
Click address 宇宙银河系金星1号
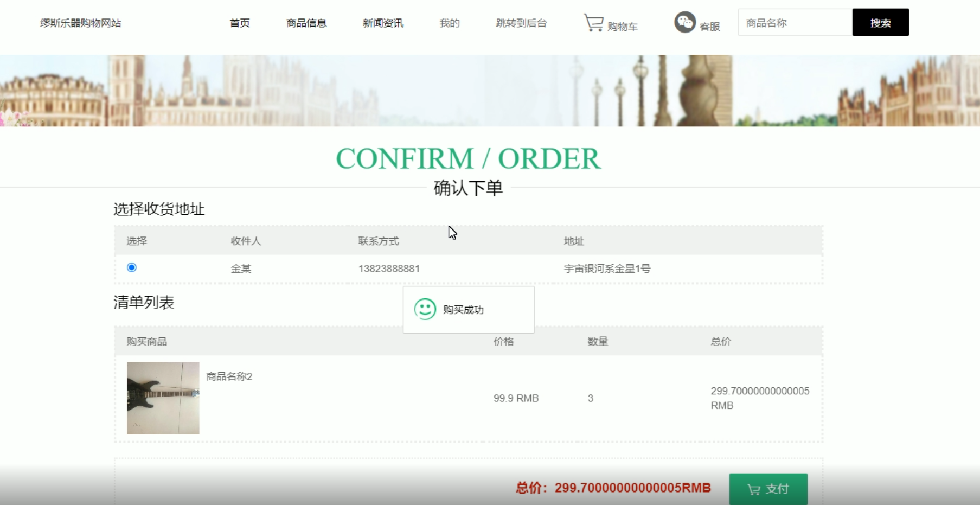pos(607,269)
